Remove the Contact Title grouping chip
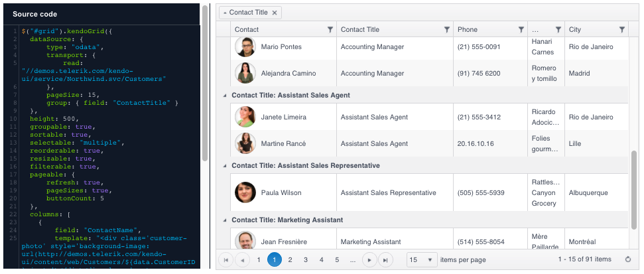 [x=275, y=13]
